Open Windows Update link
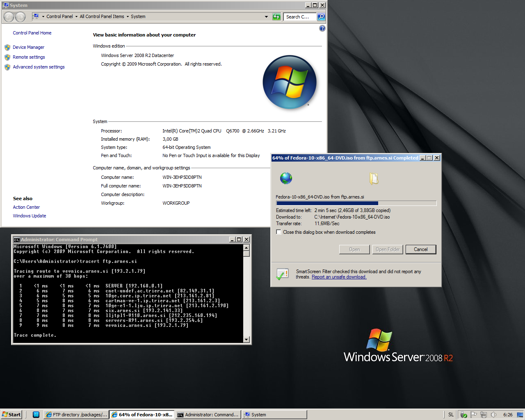Image resolution: width=525 pixels, height=420 pixels. (30, 216)
